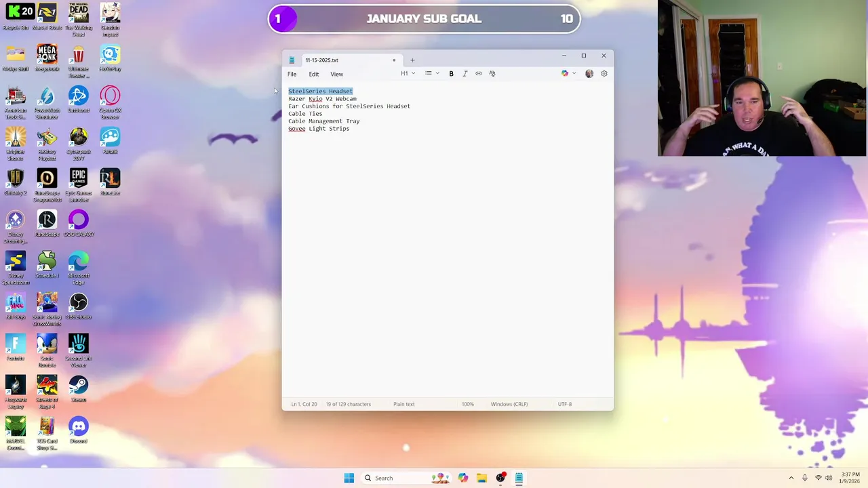Click the Cable Ties line
Screen dimensions: 868x488
point(305,114)
